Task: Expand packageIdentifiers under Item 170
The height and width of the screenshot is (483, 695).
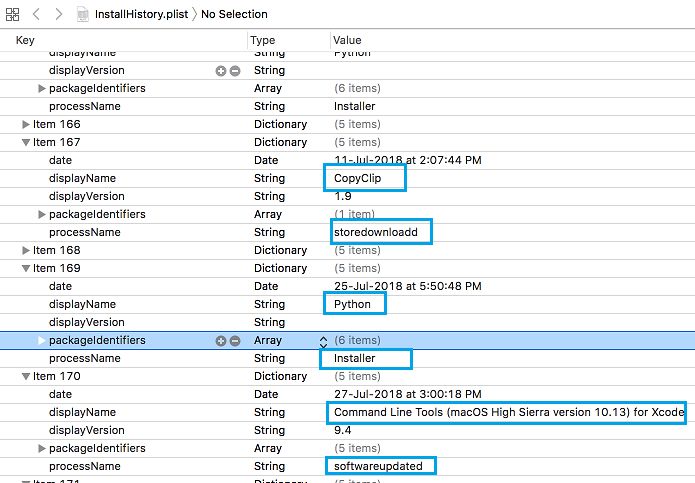Action: [42, 448]
